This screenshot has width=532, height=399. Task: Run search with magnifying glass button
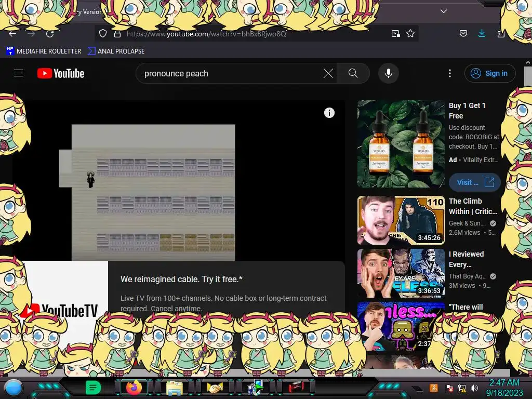[353, 73]
